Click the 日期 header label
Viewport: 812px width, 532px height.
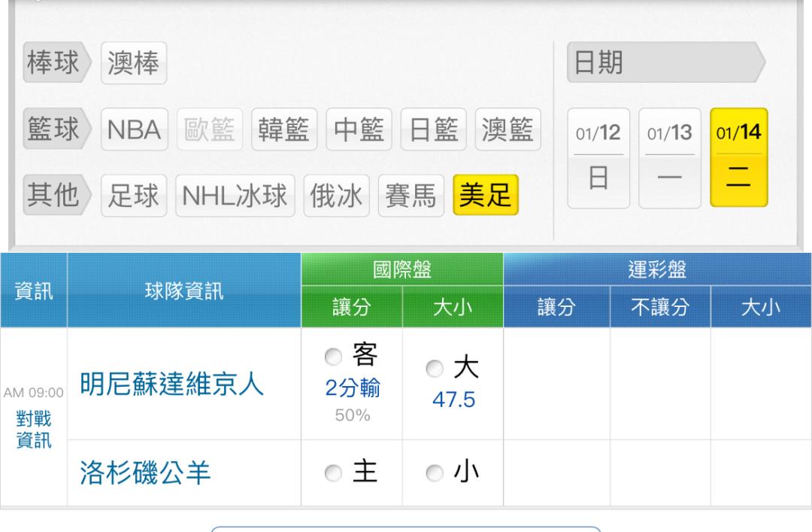[665, 62]
